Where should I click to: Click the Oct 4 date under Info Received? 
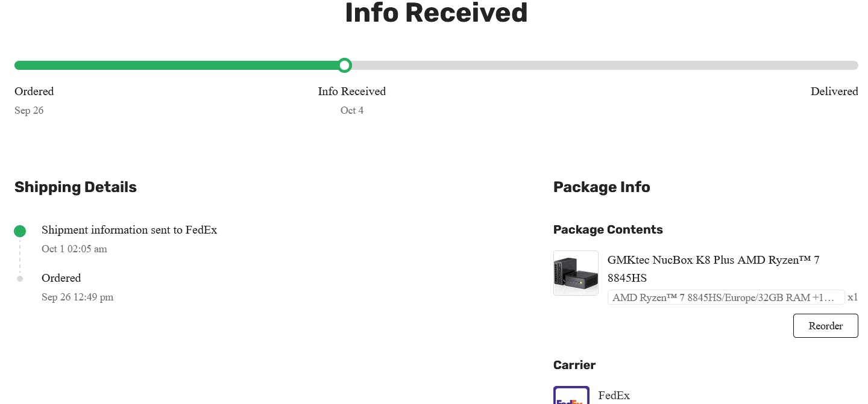click(x=351, y=110)
